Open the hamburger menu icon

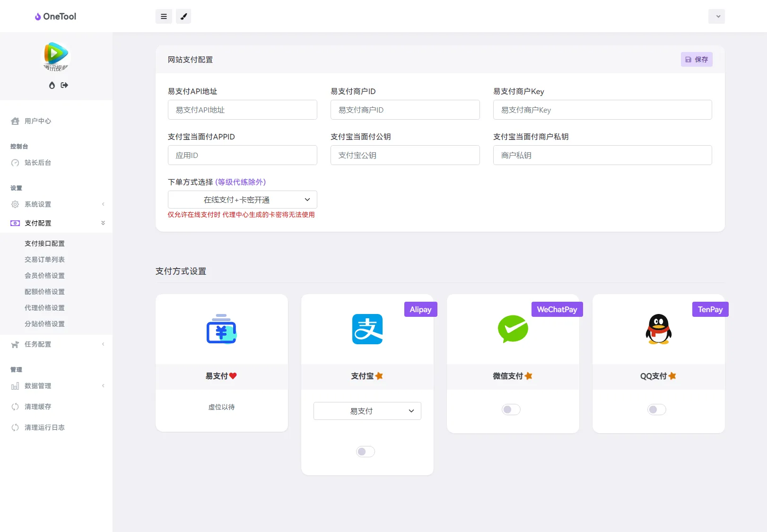click(x=164, y=16)
